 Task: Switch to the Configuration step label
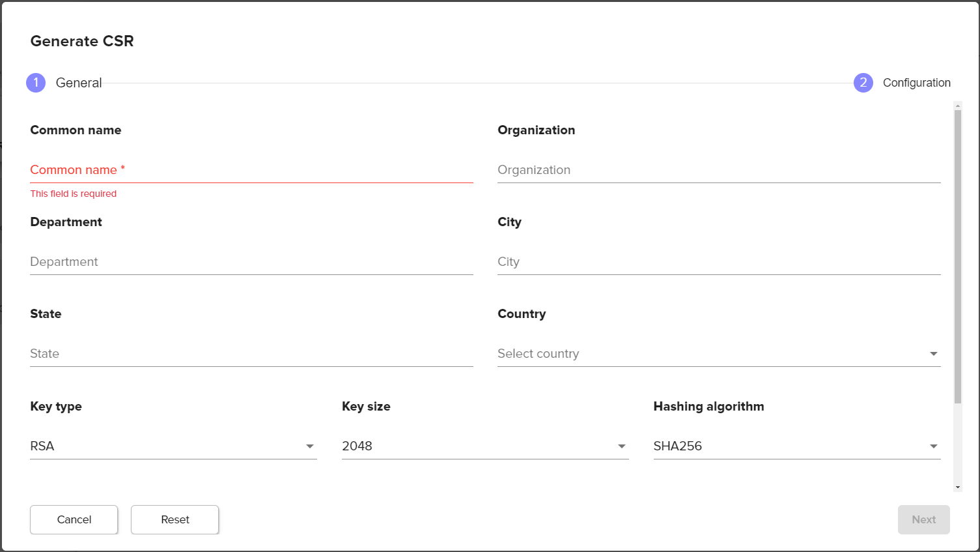(x=916, y=83)
